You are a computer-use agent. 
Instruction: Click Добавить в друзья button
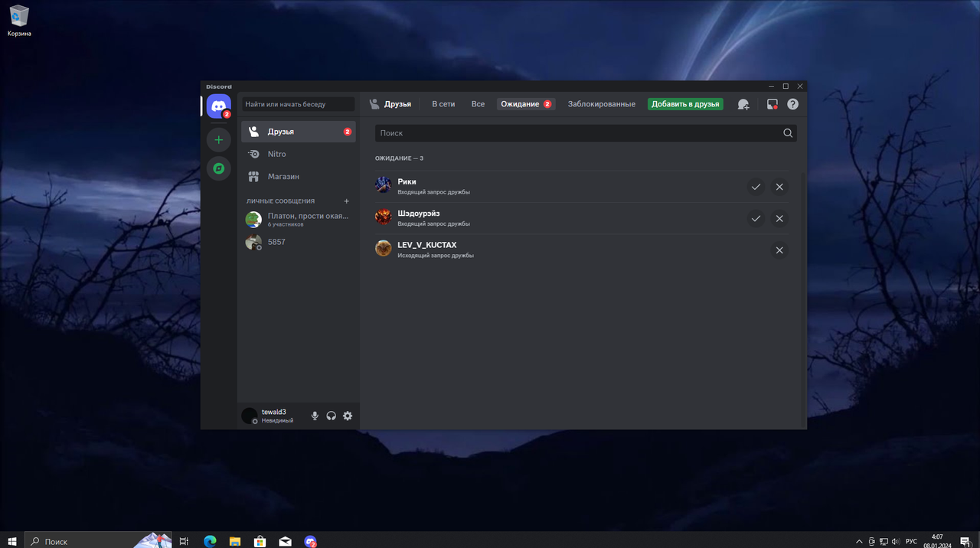coord(685,104)
